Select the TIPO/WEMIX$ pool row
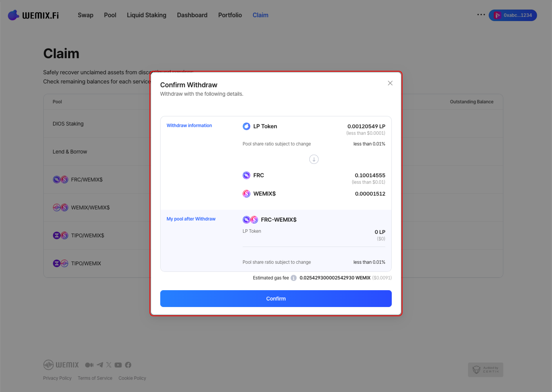The width and height of the screenshot is (552, 392). [x=87, y=235]
